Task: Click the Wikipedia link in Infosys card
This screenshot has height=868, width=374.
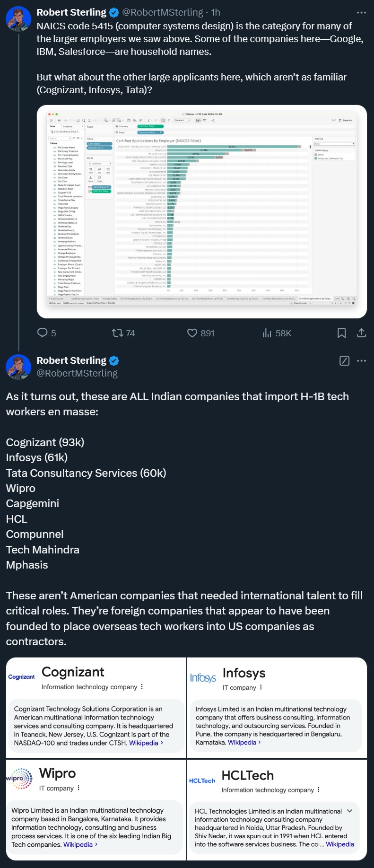Action: [242, 742]
